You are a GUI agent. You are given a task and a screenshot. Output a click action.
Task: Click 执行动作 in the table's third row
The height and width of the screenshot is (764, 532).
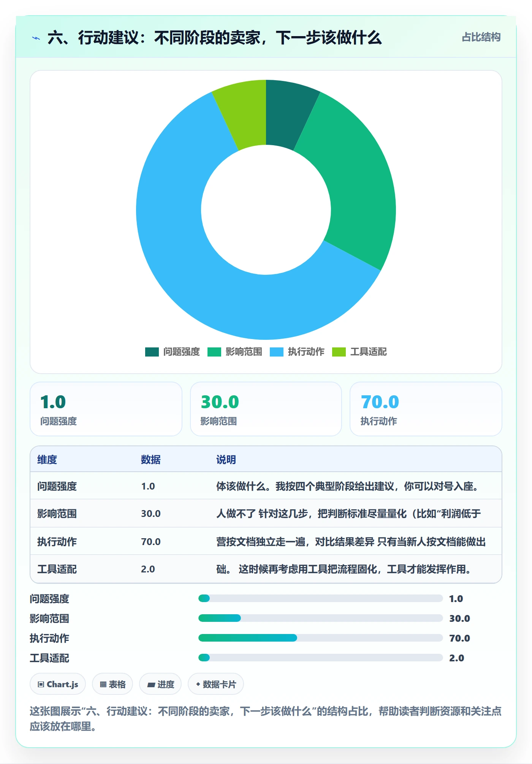click(x=57, y=542)
